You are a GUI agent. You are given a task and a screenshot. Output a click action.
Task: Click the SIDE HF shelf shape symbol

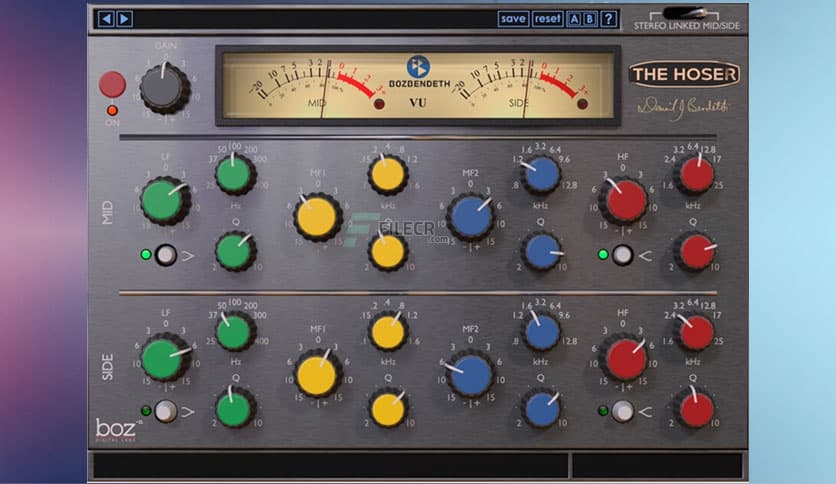(646, 412)
